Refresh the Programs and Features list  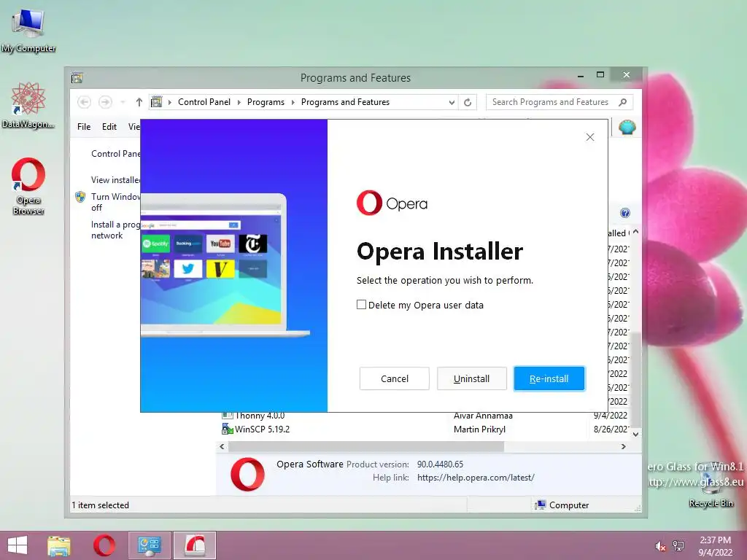click(x=468, y=102)
